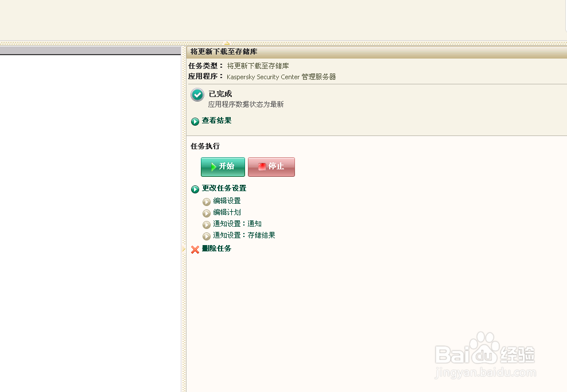Open the 编辑计划 link
Image resolution: width=567 pixels, height=392 pixels.
coord(227,212)
